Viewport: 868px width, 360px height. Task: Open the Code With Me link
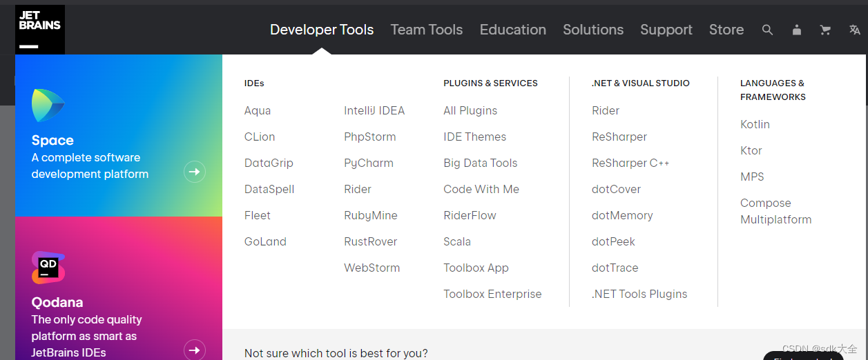point(481,189)
